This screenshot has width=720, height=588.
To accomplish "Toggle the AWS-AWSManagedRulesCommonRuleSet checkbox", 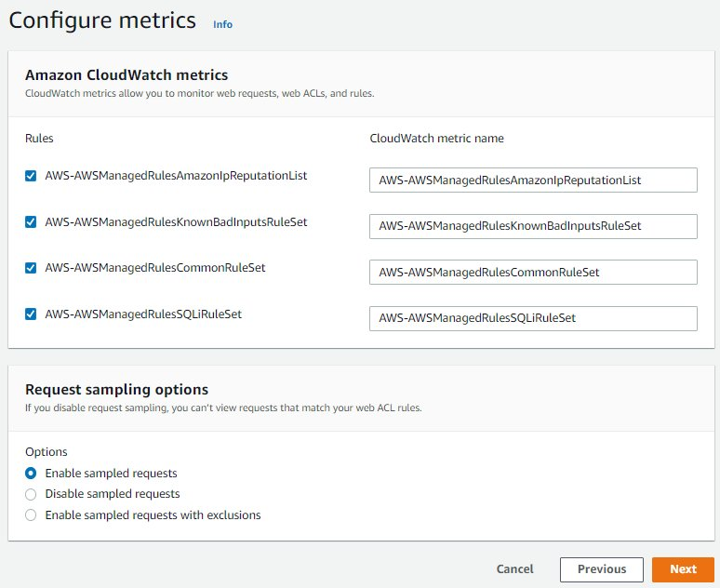I will [x=31, y=268].
